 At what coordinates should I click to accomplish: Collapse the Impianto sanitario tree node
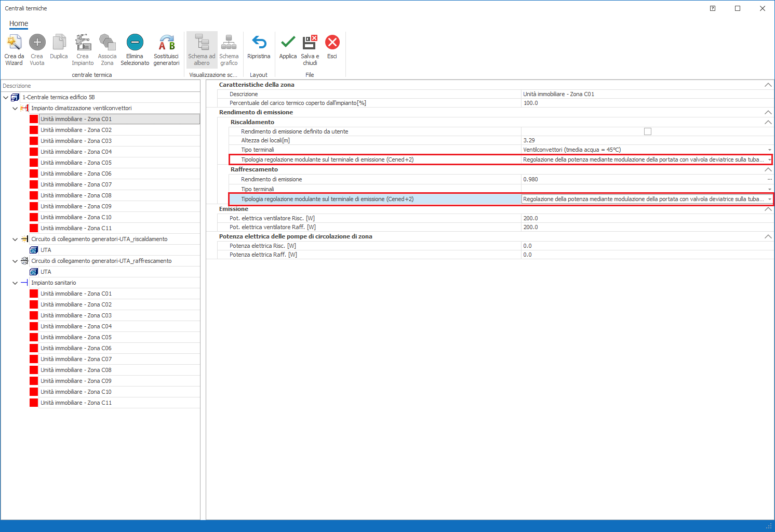click(x=15, y=283)
